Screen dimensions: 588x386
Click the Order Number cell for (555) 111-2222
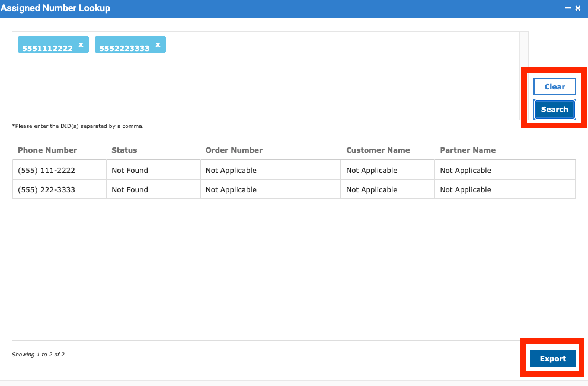pyautogui.click(x=270, y=170)
